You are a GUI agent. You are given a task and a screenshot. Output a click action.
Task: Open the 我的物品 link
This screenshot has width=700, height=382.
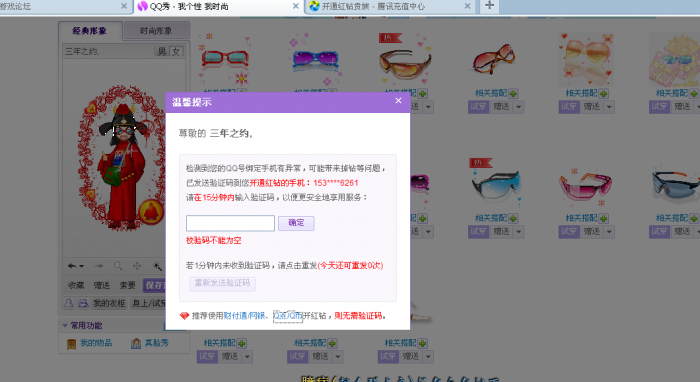click(96, 343)
